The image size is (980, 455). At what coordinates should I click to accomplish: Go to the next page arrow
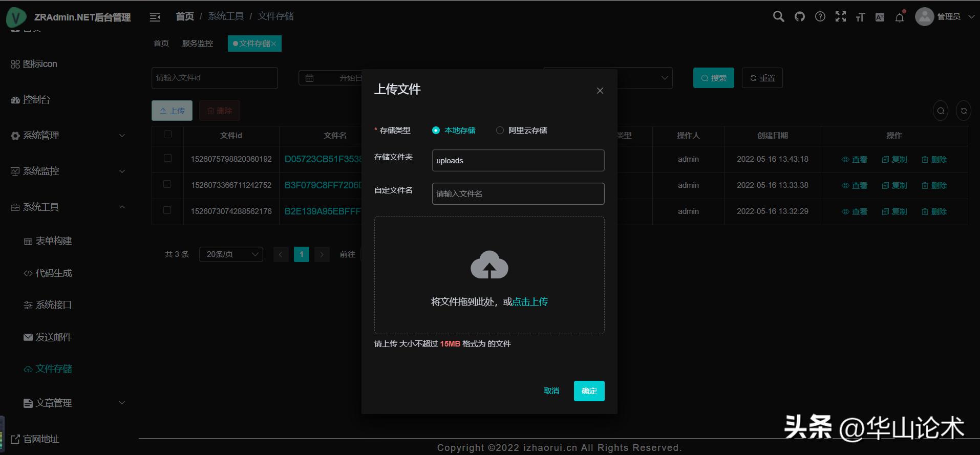coord(322,254)
